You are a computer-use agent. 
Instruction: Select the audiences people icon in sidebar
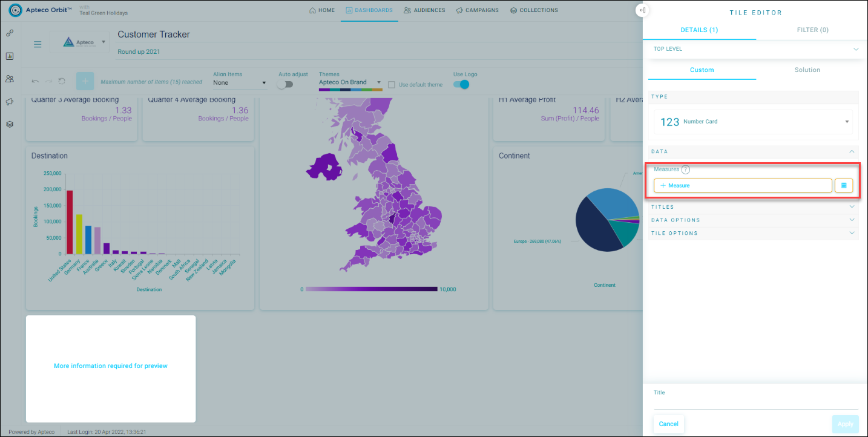(10, 79)
